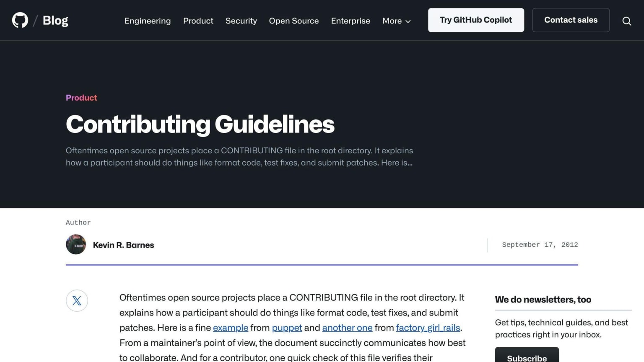The height and width of the screenshot is (362, 644).
Task: Click Try GitHub Copilot button
Action: (x=476, y=20)
